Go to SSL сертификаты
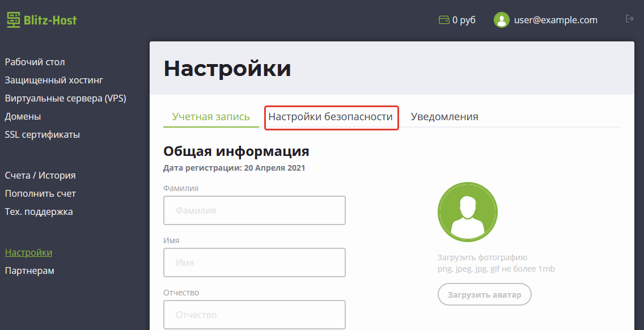Screen dimensions: 644x330 point(42,134)
